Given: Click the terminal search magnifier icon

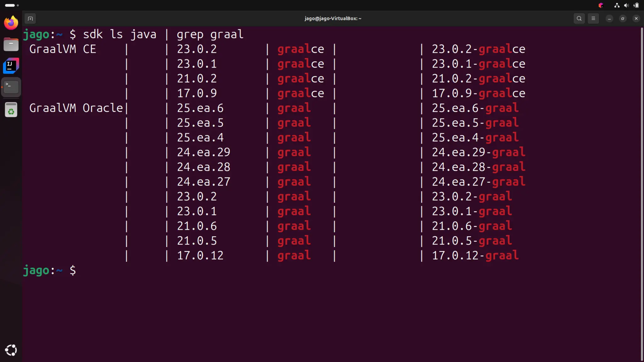Looking at the screenshot, I should [x=579, y=19].
